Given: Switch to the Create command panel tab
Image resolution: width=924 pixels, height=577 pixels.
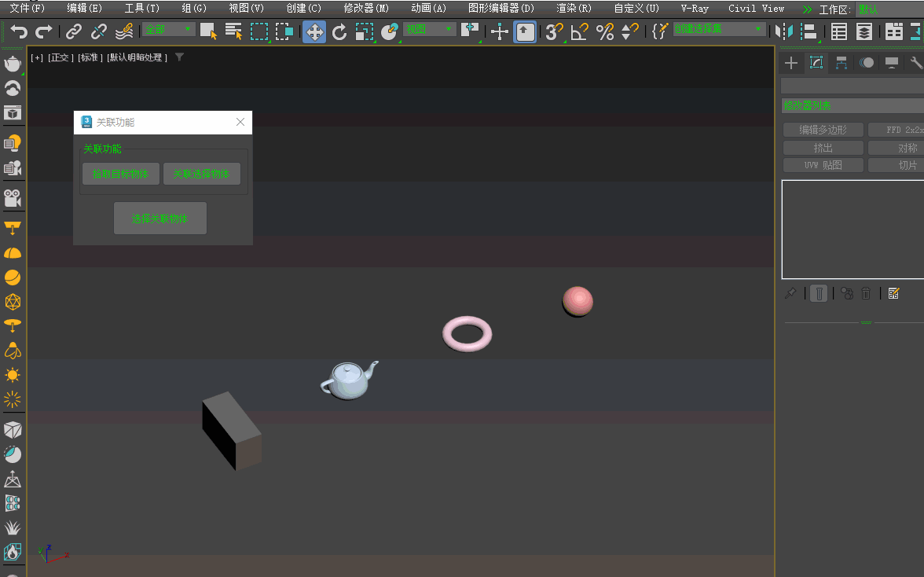Looking at the screenshot, I should [x=791, y=63].
